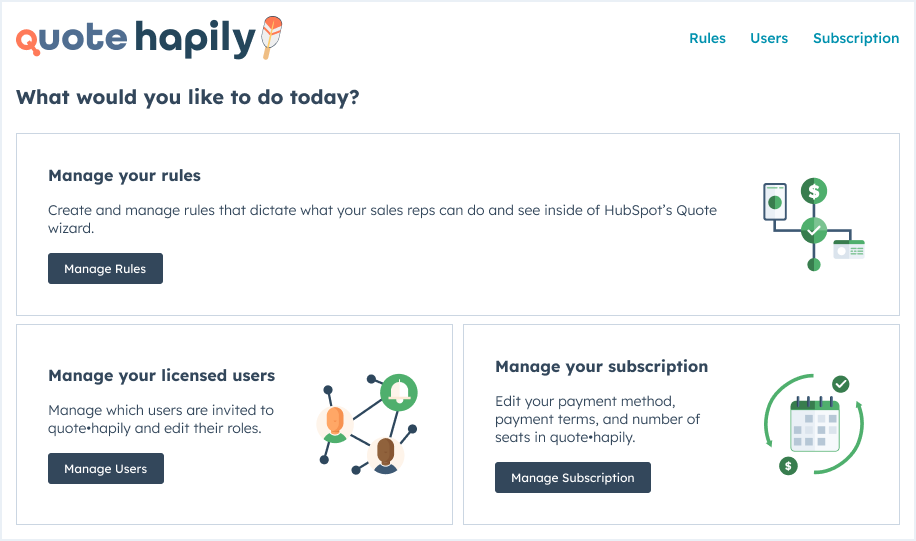Click the small dollar coin near calendar
916x541 pixels.
click(x=788, y=466)
